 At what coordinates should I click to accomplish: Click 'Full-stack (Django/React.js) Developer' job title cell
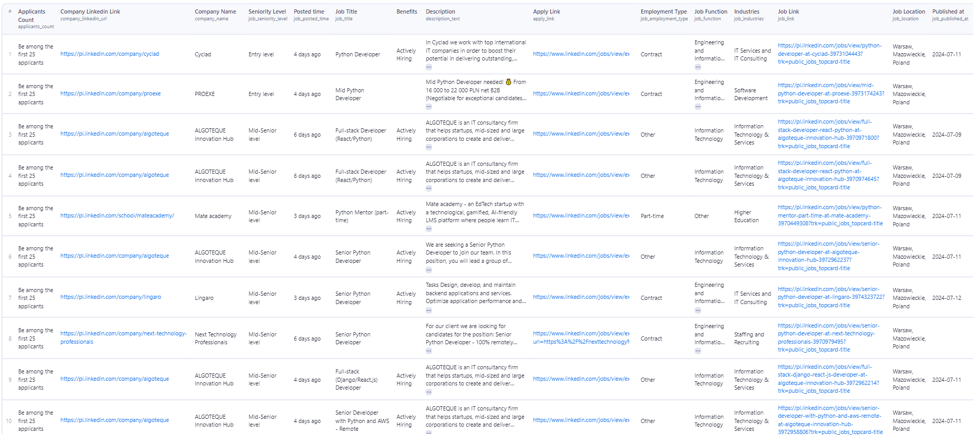[x=356, y=379]
